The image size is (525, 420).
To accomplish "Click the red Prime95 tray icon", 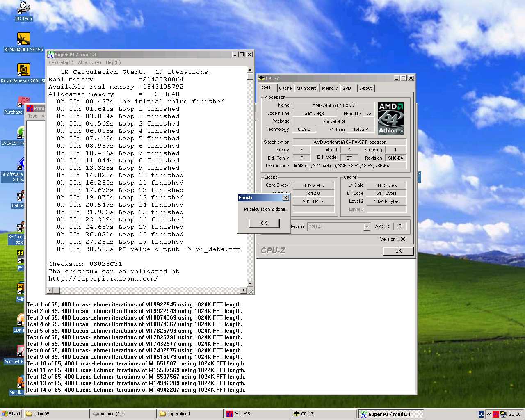I will 495,414.
